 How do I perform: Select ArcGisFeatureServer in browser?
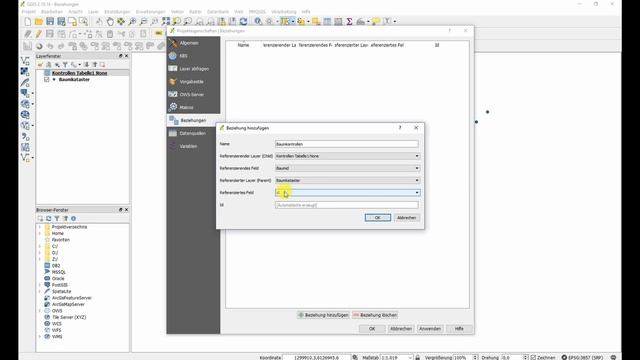point(72,298)
